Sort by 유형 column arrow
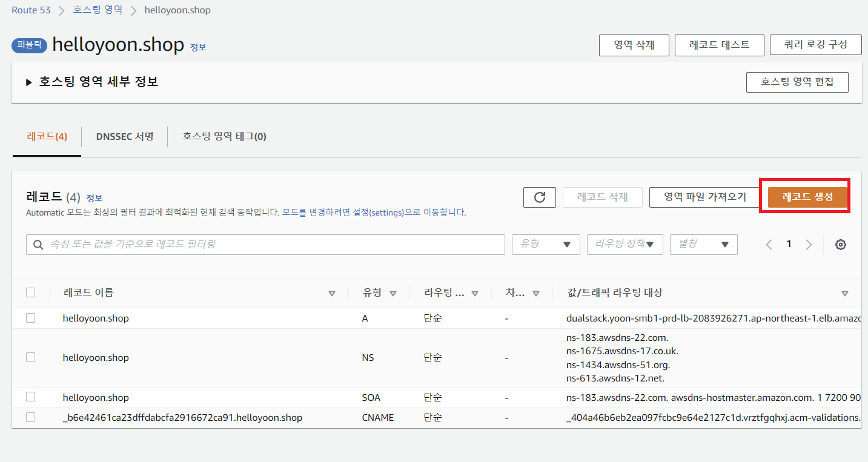The width and height of the screenshot is (868, 462). [393, 294]
